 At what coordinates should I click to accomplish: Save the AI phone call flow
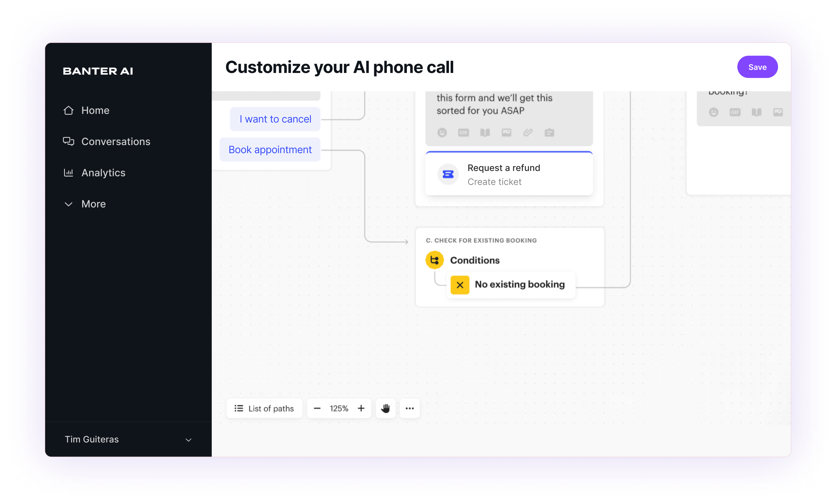[x=757, y=67]
